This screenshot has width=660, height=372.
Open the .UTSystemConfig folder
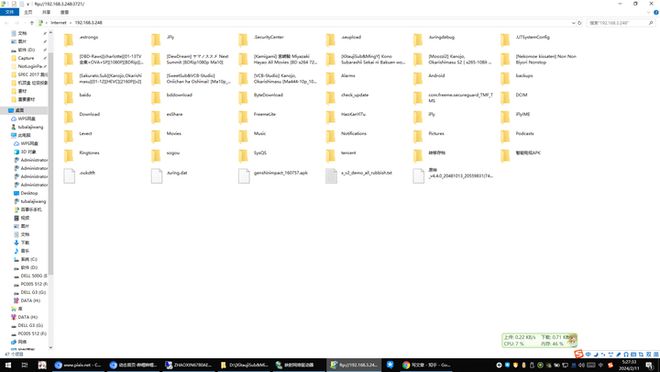click(x=525, y=40)
